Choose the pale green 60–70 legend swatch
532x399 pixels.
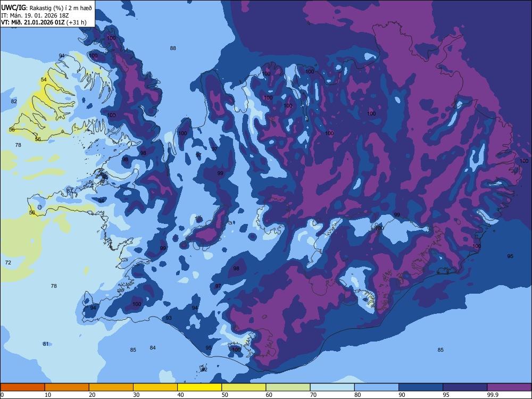pyautogui.click(x=288, y=387)
